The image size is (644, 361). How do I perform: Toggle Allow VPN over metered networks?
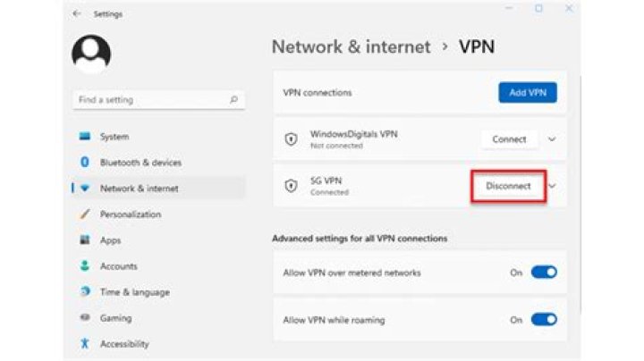coord(544,273)
